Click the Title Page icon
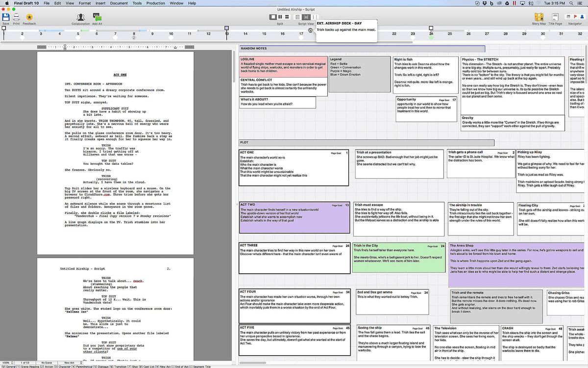This screenshot has width=588, height=368. pos(556,17)
